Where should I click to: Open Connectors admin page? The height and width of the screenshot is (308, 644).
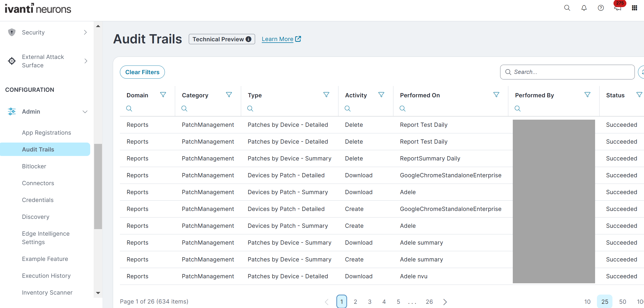click(38, 183)
